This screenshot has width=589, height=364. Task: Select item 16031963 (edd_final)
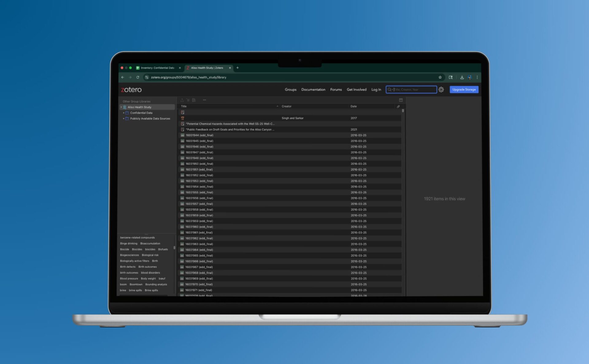pyautogui.click(x=290, y=244)
